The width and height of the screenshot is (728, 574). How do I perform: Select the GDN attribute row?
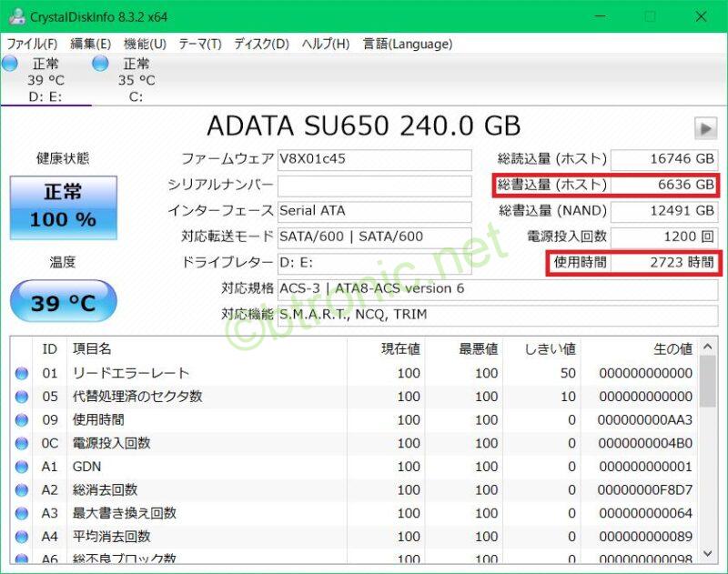point(354,467)
